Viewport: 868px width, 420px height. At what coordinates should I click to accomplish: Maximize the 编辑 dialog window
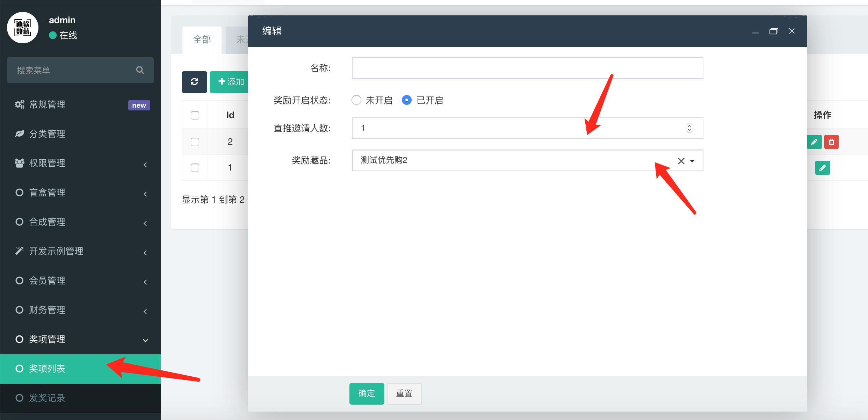click(x=774, y=31)
